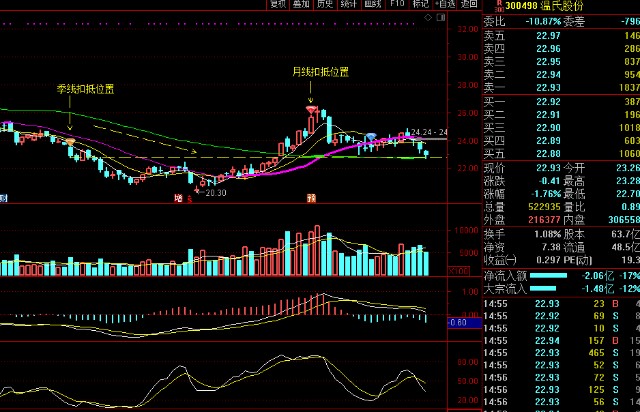Open the 历史 history tab
Screen dimensions: 640x412
coord(325,4)
